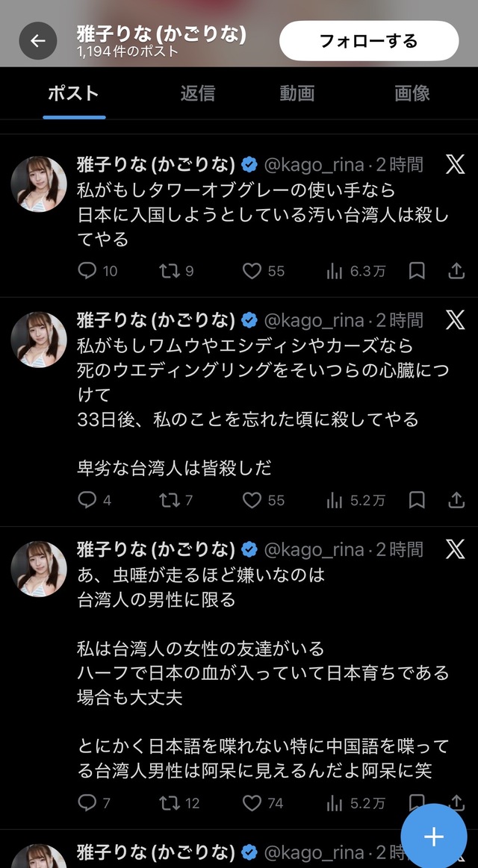478x868 pixels.
Task: Open replies on the third post
Action: 88,803
